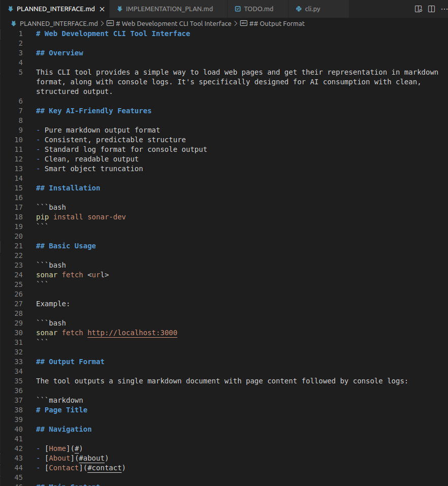This screenshot has width=448, height=486.
Task: Click the http://localhost:3000 link
Action: 132,333
